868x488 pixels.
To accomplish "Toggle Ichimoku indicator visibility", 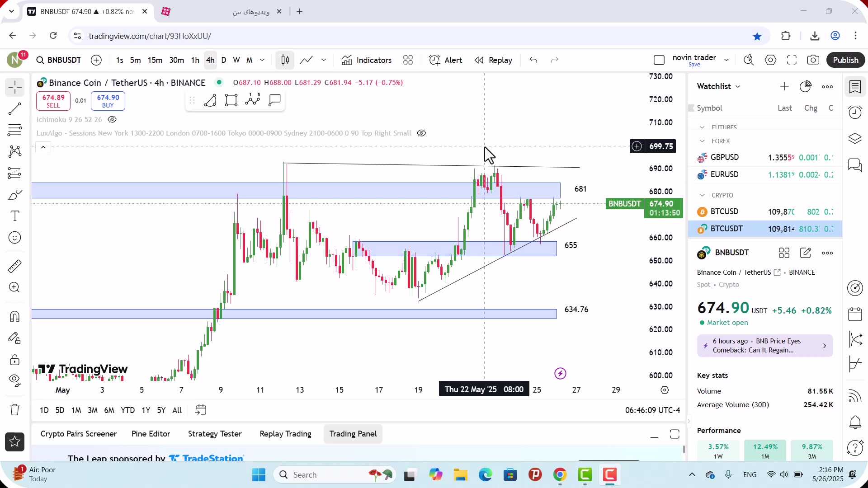I will coord(112,120).
